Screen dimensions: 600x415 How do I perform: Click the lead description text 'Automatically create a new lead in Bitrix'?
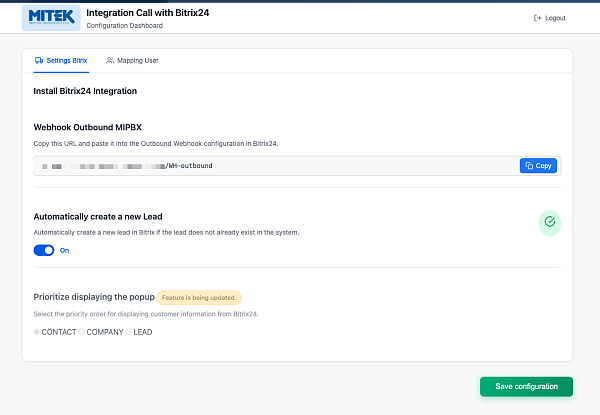166,233
